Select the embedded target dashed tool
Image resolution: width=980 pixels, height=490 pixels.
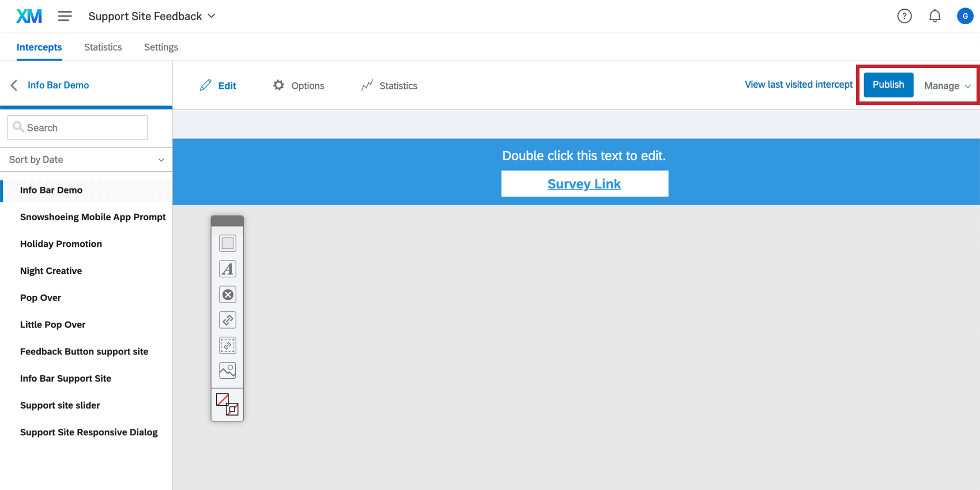click(228, 345)
